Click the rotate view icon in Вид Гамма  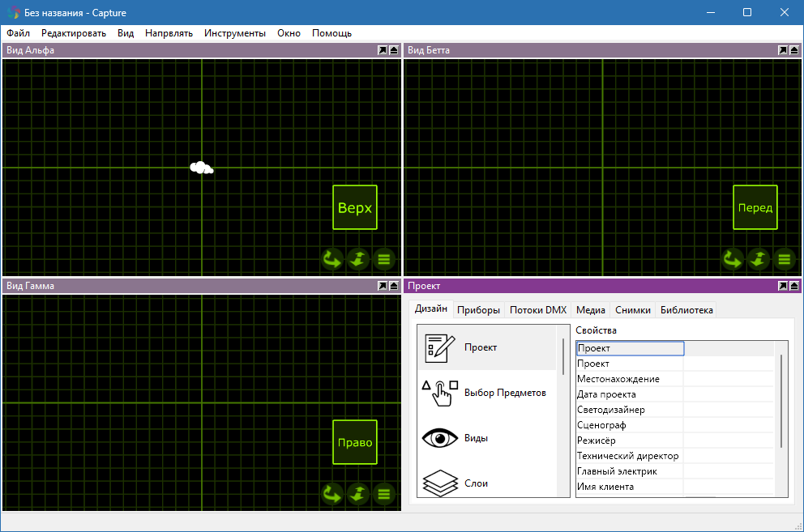pos(331,494)
